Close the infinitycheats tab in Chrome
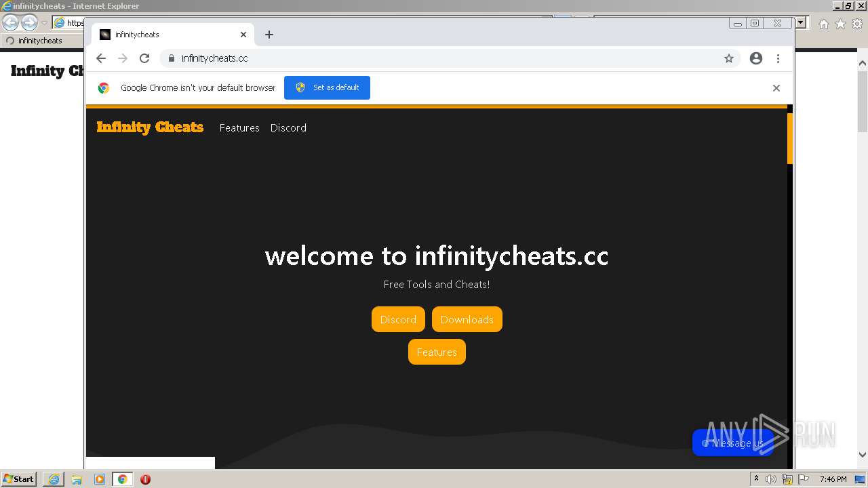The width and height of the screenshot is (868, 488). click(243, 35)
